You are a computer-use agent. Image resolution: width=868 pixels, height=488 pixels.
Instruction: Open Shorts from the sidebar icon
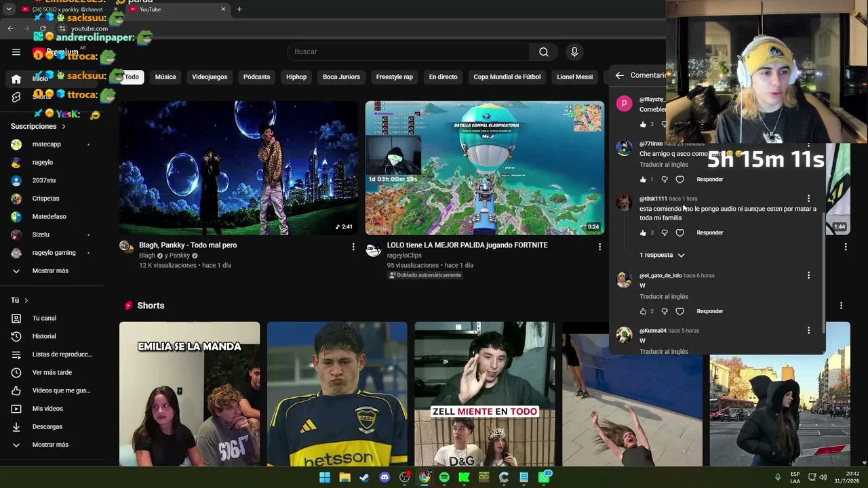pyautogui.click(x=16, y=97)
